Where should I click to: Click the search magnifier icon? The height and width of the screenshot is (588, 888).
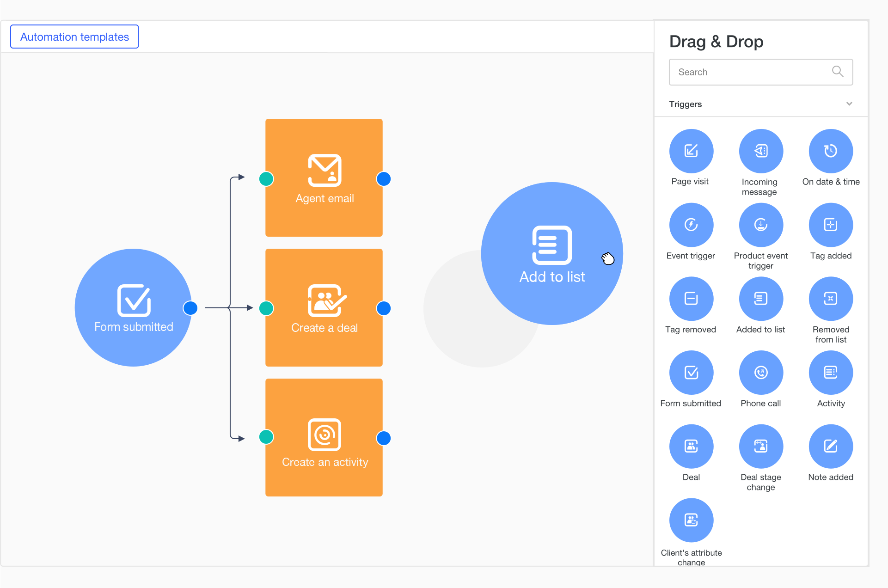point(838,72)
